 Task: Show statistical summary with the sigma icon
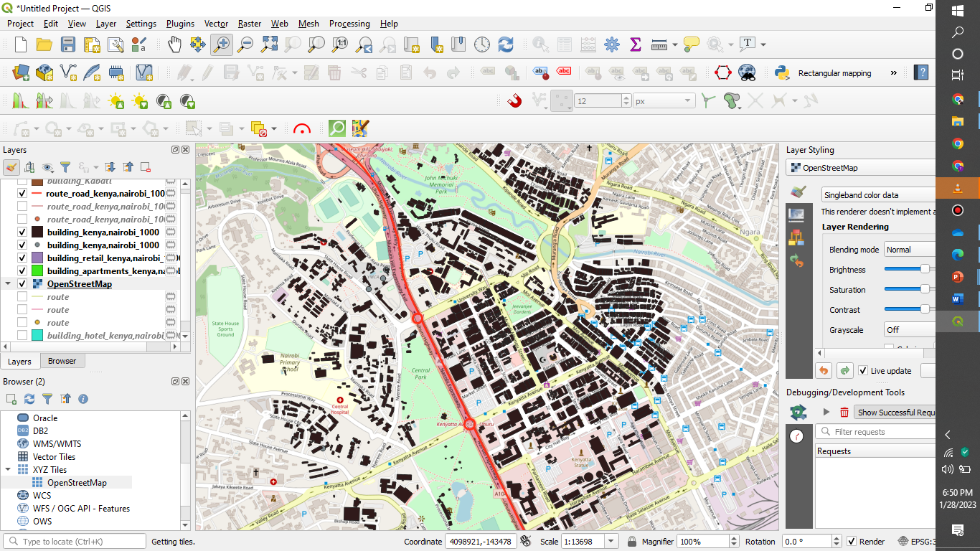tap(635, 44)
